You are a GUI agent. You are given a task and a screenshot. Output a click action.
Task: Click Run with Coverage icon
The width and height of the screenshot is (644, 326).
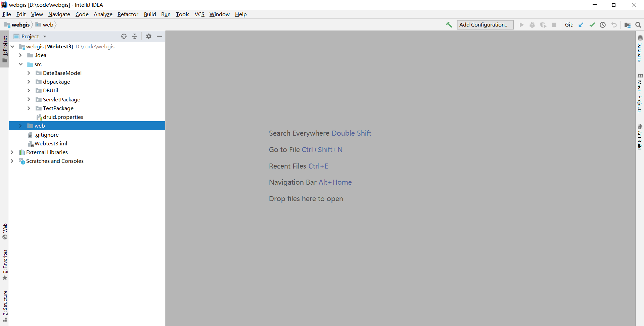(x=543, y=25)
